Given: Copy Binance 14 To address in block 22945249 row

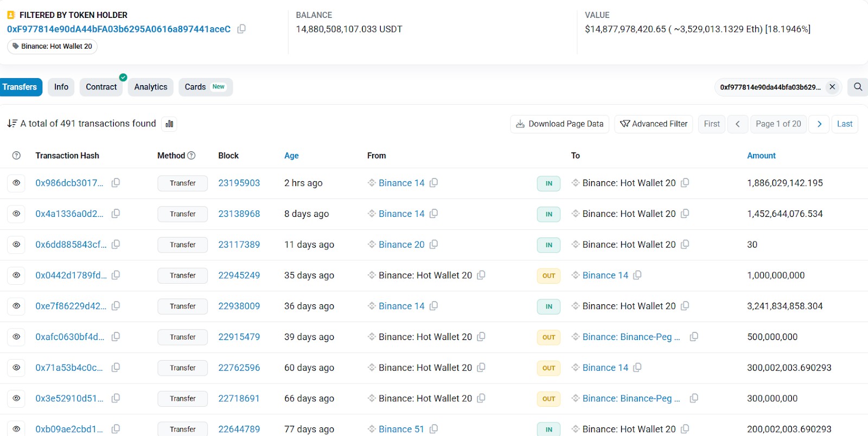Looking at the screenshot, I should [637, 275].
